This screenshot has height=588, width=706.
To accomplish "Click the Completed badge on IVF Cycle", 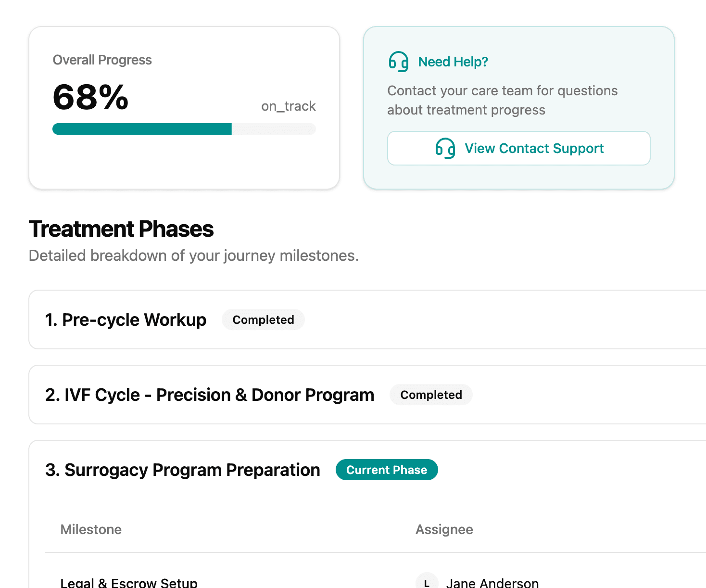I will (x=431, y=395).
